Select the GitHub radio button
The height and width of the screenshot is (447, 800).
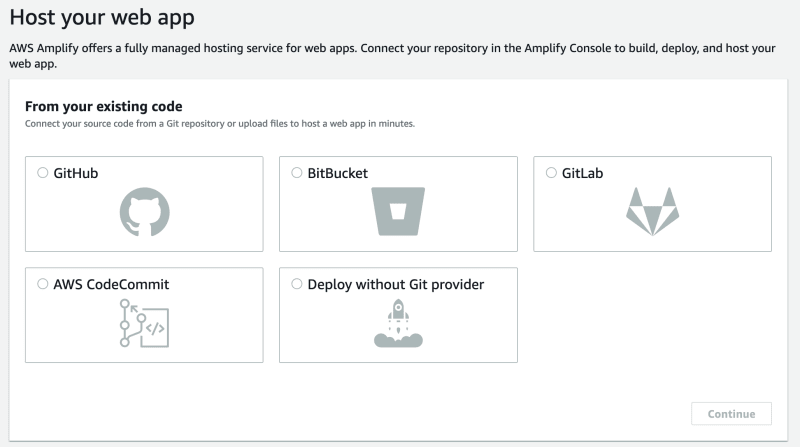[x=42, y=173]
